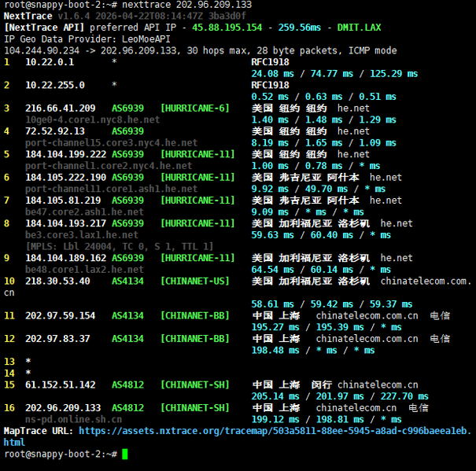
Task: Click 'IP Geo Data Provider: LeoMoeAPI' text
Action: 87,39
